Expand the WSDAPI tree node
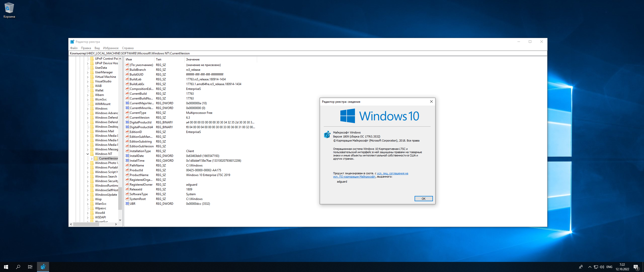This screenshot has height=272, width=644. (88, 217)
